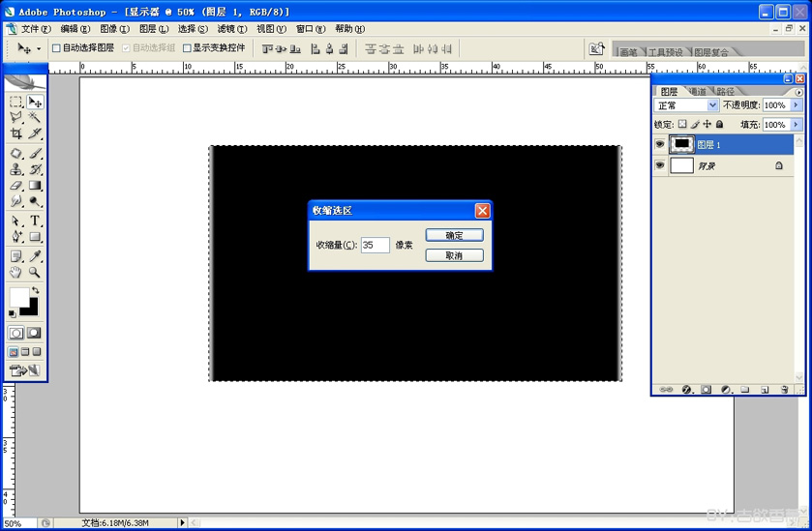Screen dimensions: 812x531
Task: Toggle lock transparent pixels
Action: pos(682,124)
